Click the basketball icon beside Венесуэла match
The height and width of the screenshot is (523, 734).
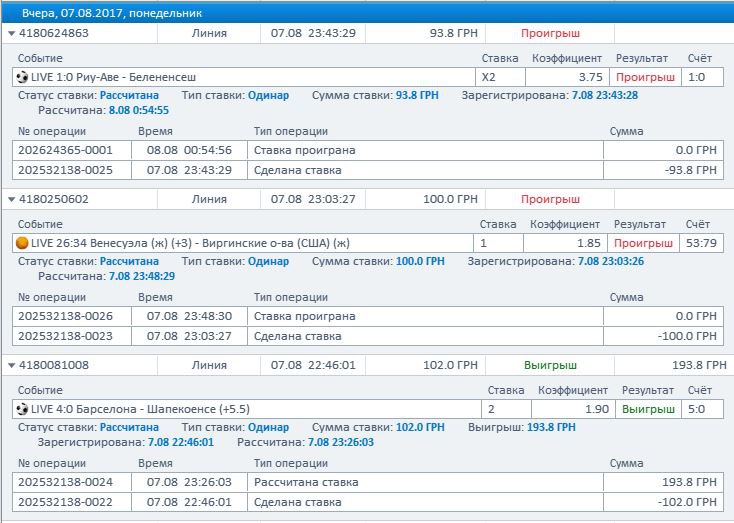(22, 243)
